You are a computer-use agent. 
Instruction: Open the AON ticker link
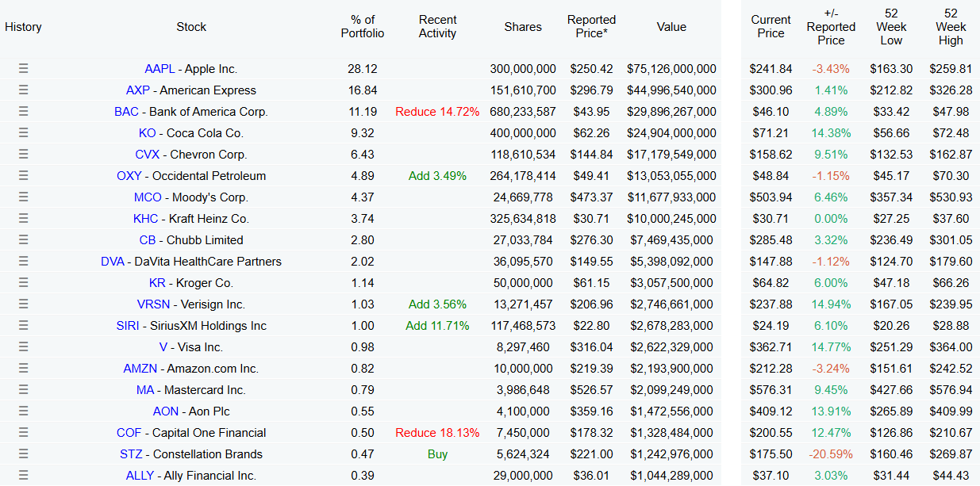166,411
